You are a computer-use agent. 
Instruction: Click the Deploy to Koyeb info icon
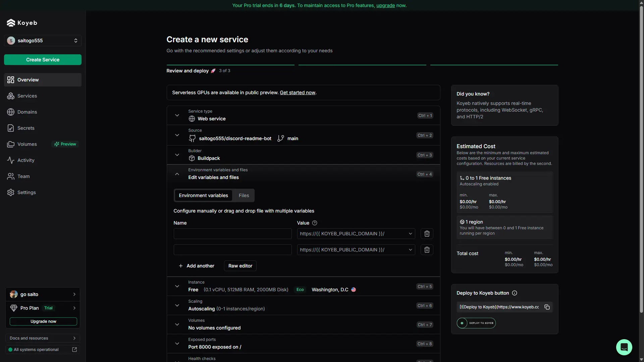(x=515, y=293)
